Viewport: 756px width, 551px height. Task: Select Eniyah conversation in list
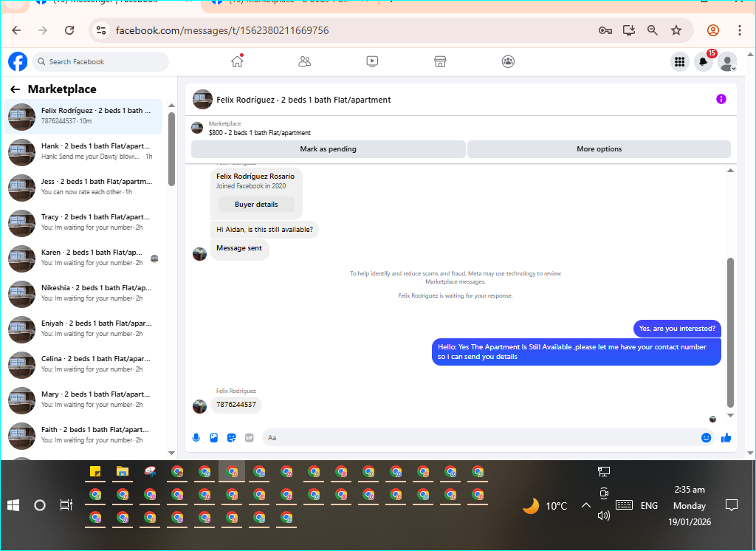tap(83, 329)
